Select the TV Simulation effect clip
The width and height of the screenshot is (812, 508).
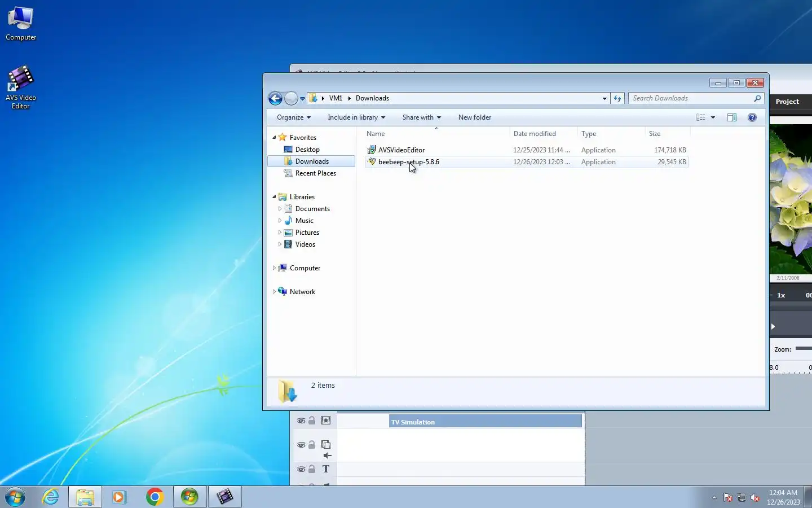tap(486, 422)
